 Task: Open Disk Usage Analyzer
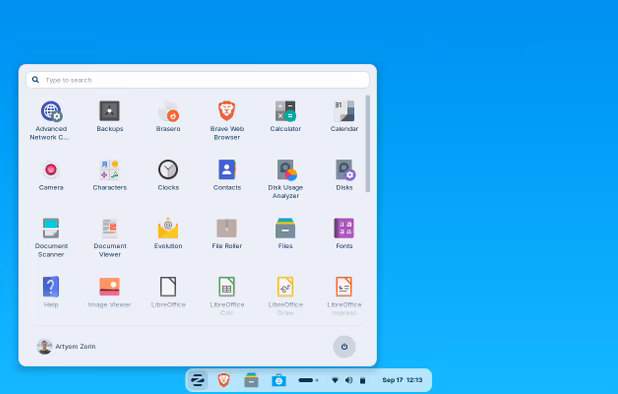285,178
